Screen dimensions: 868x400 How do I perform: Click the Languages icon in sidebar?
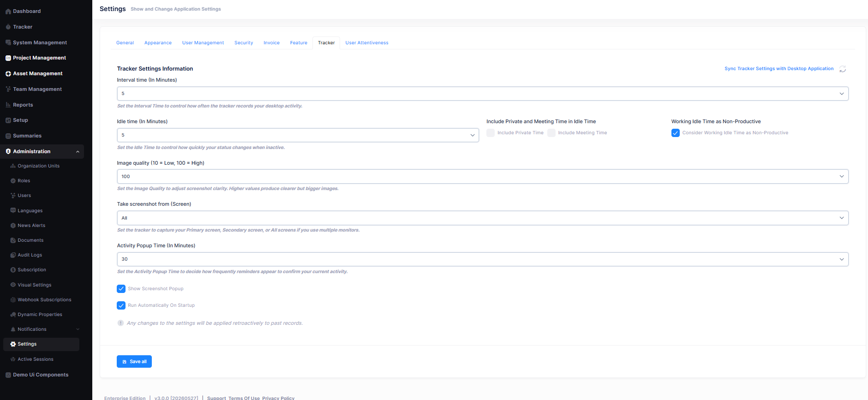[13, 210]
